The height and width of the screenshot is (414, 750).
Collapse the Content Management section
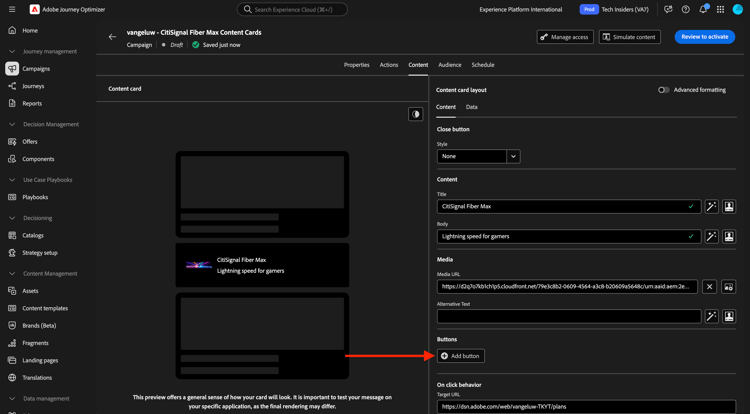12,273
